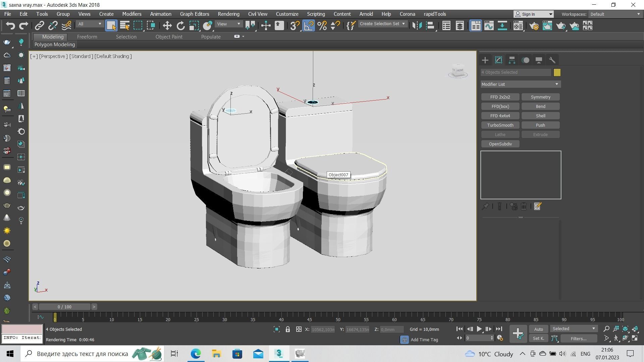The width and height of the screenshot is (644, 362).
Task: Activate the Select Object tool
Action: (111, 26)
